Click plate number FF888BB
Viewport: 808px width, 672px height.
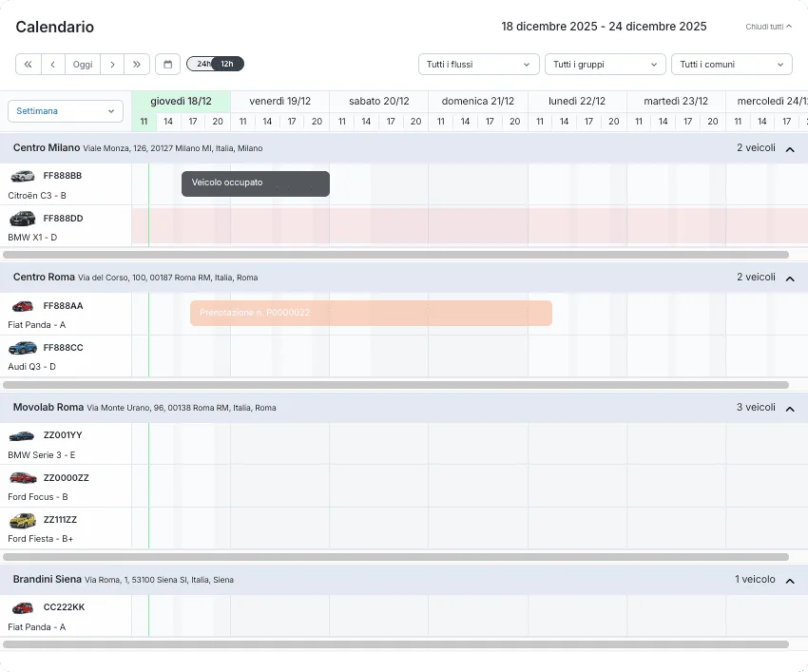tap(63, 176)
